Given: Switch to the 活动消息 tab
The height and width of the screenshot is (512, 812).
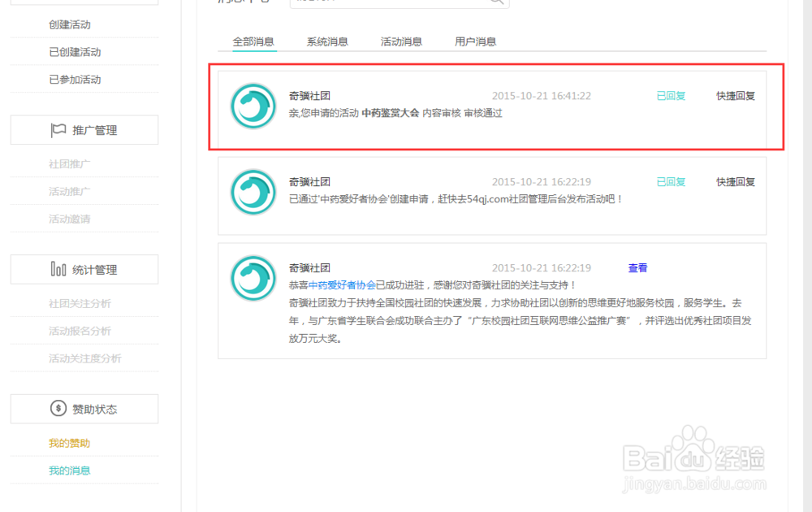Looking at the screenshot, I should click(400, 41).
